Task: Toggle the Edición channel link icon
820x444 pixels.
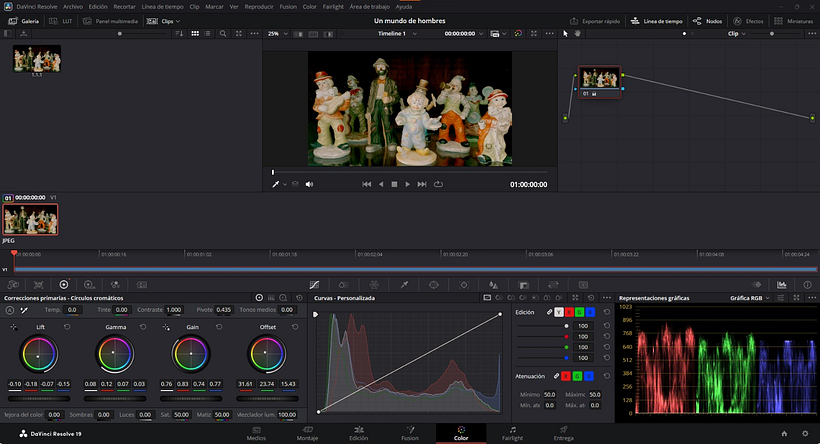Action: tap(547, 312)
